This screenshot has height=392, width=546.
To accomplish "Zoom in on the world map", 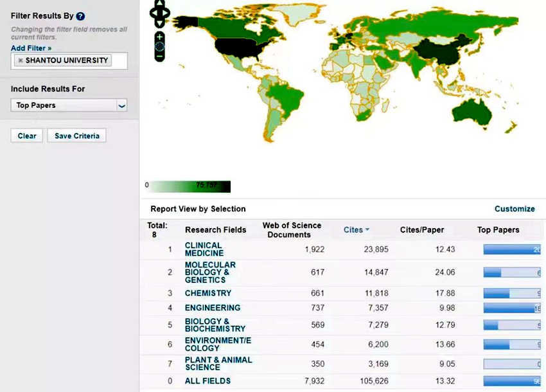I will pyautogui.click(x=160, y=37).
